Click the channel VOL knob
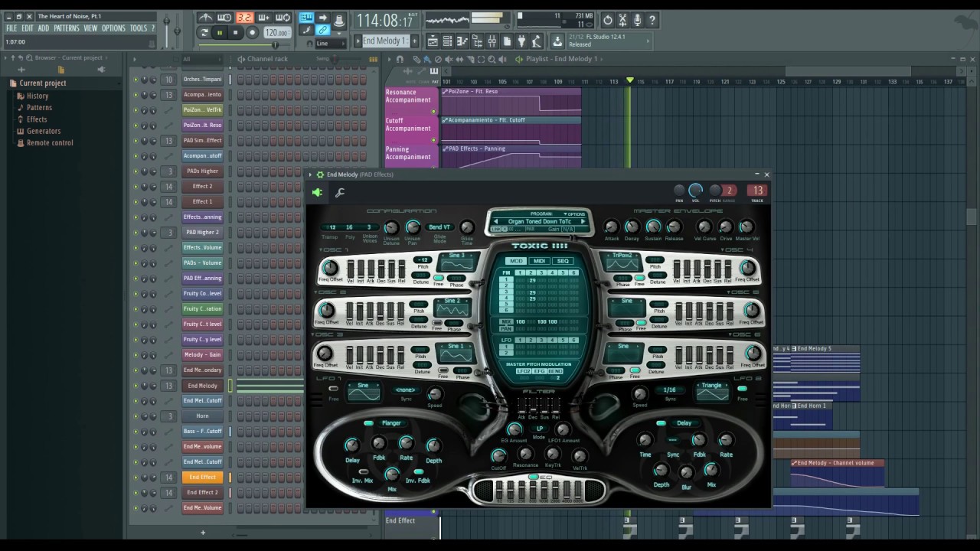This screenshot has height=551, width=980. [695, 190]
